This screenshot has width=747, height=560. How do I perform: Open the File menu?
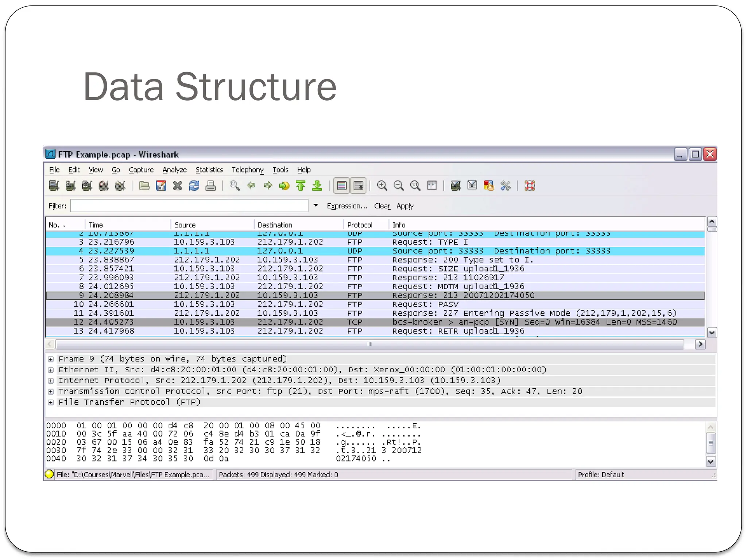point(54,170)
